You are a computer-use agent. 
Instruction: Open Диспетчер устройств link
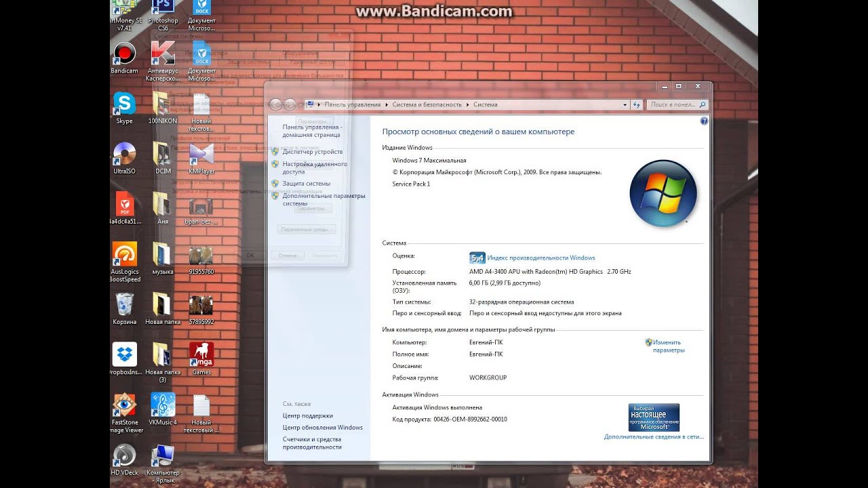(x=313, y=152)
